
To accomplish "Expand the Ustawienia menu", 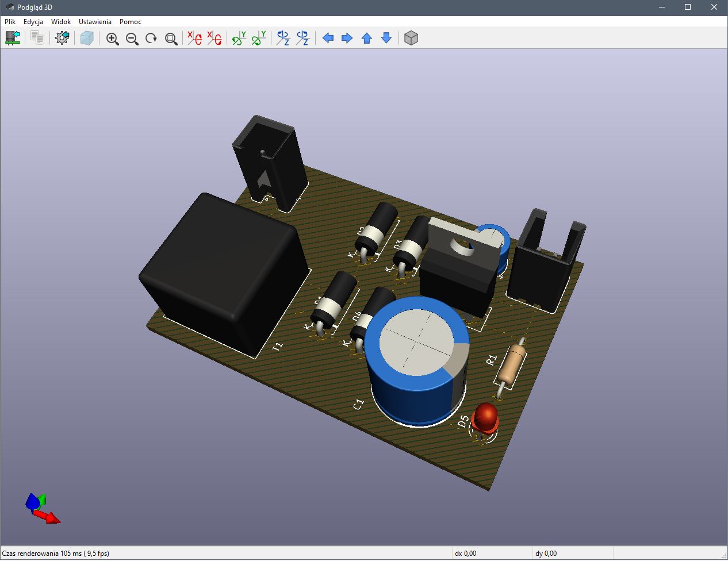I will (x=95, y=22).
